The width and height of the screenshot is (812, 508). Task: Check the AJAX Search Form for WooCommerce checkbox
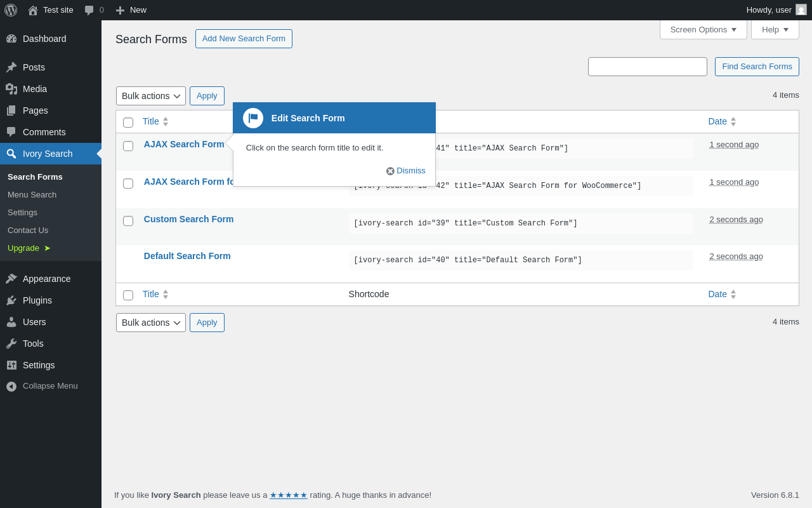click(128, 184)
